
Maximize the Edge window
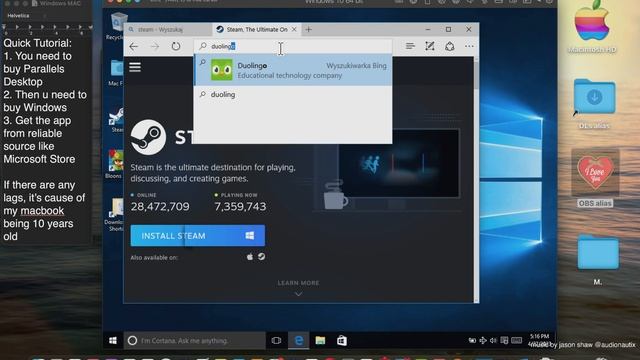pyautogui.click(x=449, y=29)
